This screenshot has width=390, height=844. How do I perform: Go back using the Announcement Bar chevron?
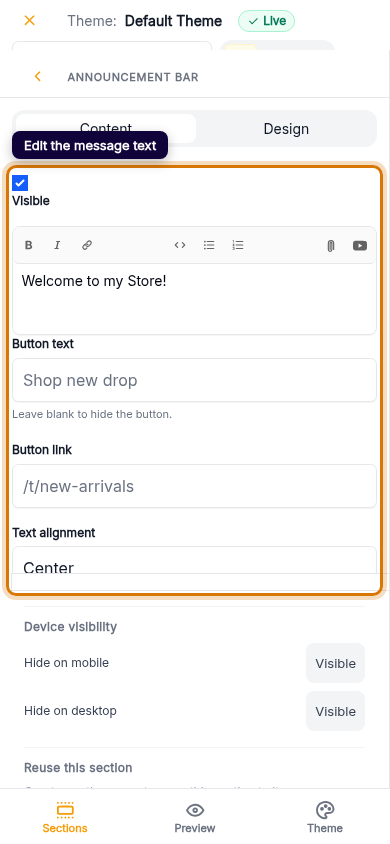tap(38, 77)
